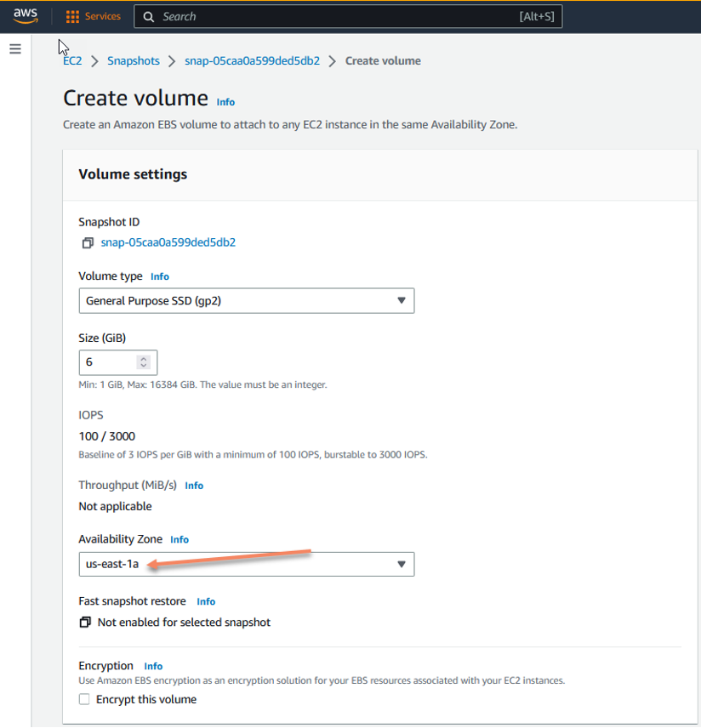Click the AWS home logo
701x728 pixels.
(25, 15)
